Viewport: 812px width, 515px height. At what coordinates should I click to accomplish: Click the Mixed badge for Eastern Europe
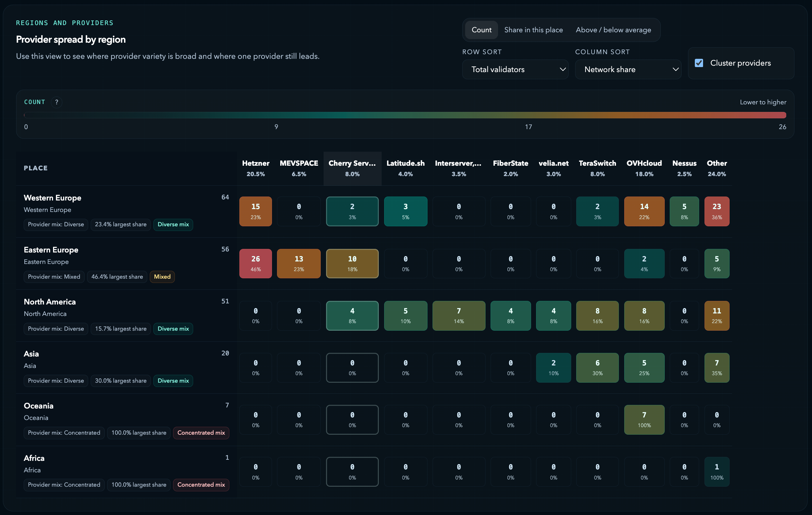162,277
